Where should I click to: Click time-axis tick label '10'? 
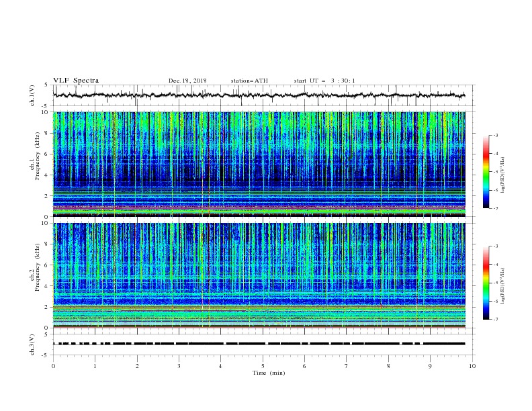tap(472, 366)
